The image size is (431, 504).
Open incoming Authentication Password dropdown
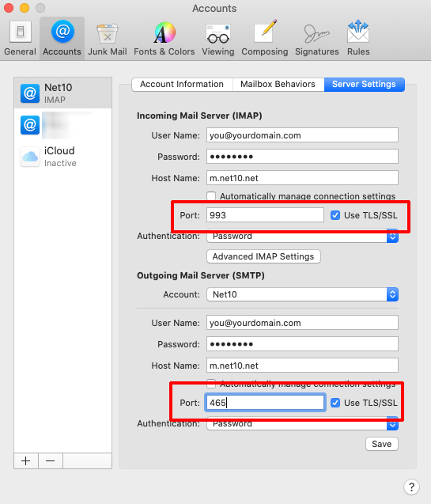[302, 236]
